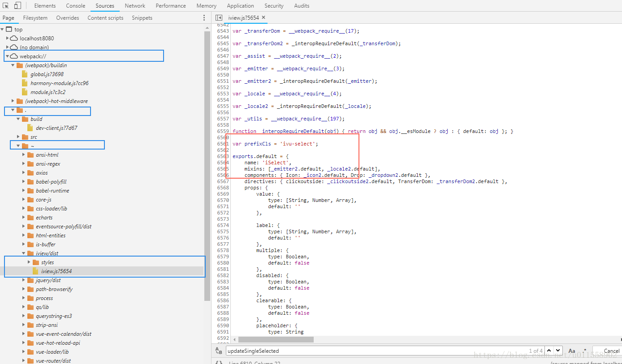Screen dimensions: 622x364
Task: Collapse the top frame node
Action: 2,30
